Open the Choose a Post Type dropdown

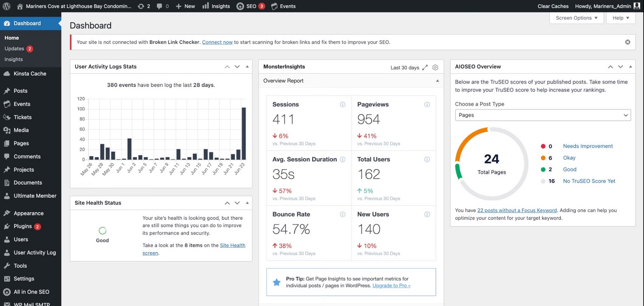[543, 115]
